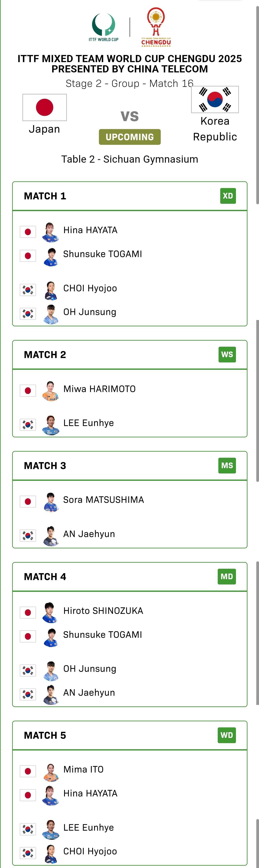
Task: Click the MD badge on Match 4
Action: [227, 576]
